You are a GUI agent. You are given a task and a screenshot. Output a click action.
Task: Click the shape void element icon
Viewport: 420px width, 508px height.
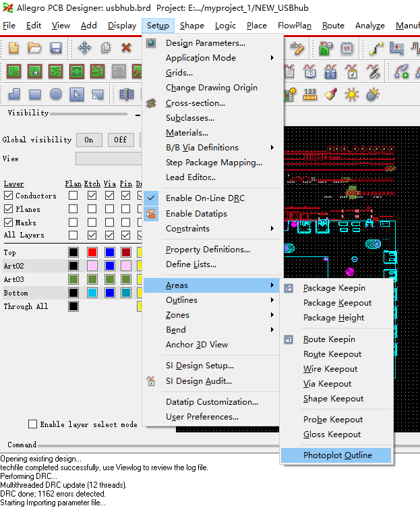[x=98, y=94]
